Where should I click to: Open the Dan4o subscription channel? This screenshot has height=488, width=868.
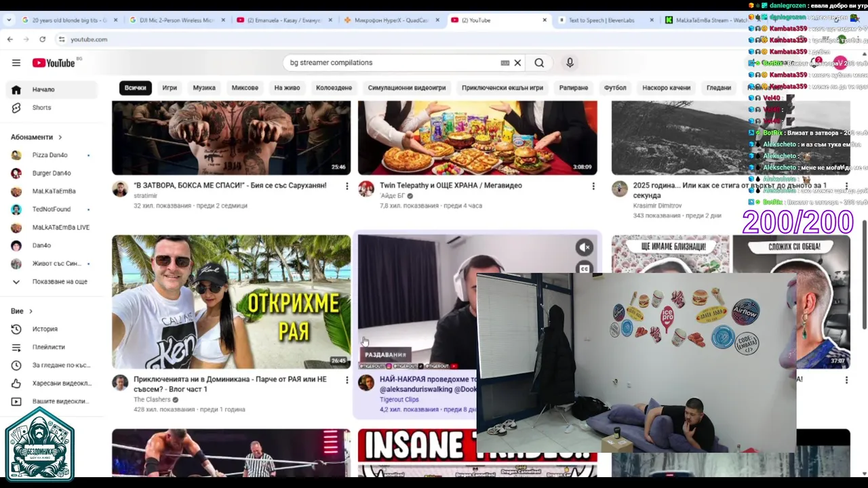[x=51, y=245]
